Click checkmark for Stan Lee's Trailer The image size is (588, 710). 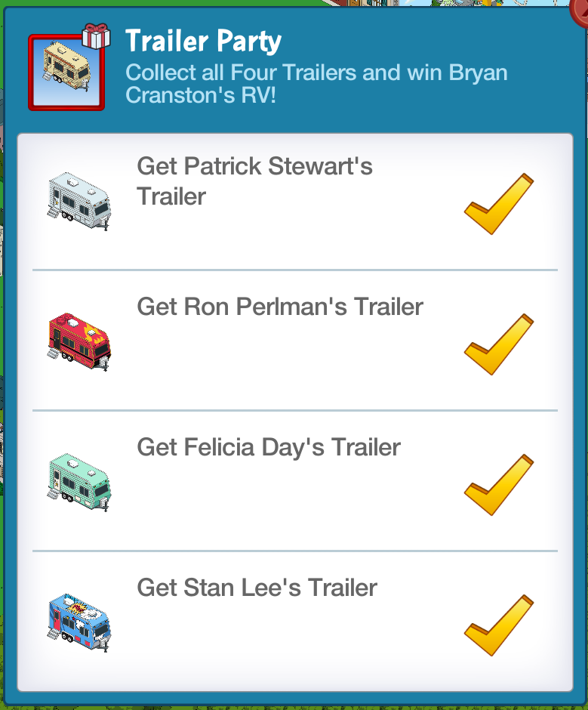click(498, 625)
